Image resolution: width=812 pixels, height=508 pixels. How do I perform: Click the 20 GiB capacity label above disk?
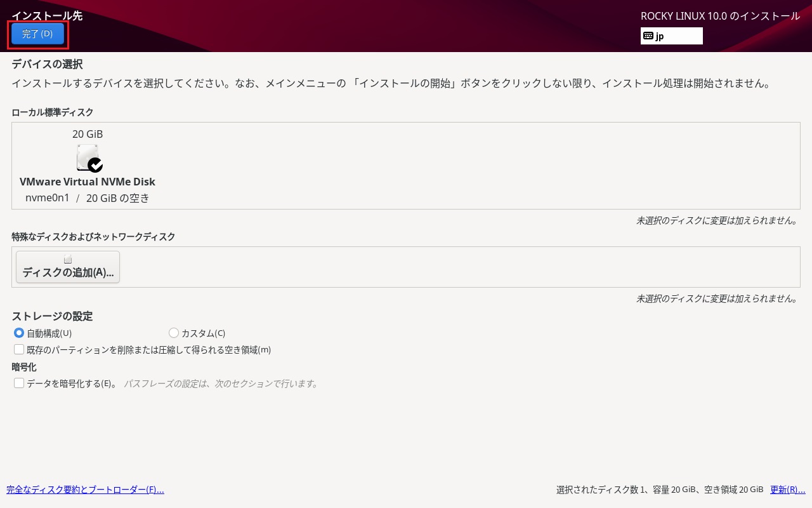pos(88,134)
